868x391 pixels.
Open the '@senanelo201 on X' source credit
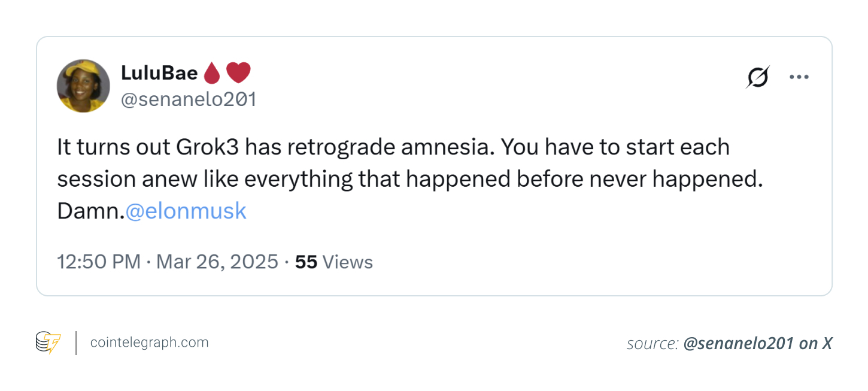click(757, 344)
